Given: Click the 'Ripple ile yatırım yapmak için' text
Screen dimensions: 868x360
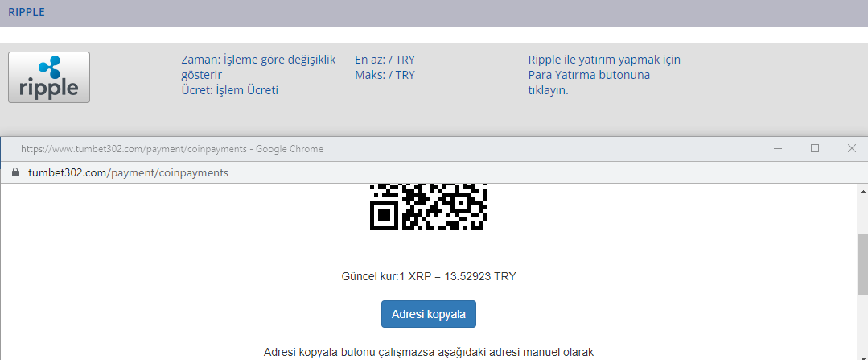Looking at the screenshot, I should click(x=604, y=60).
